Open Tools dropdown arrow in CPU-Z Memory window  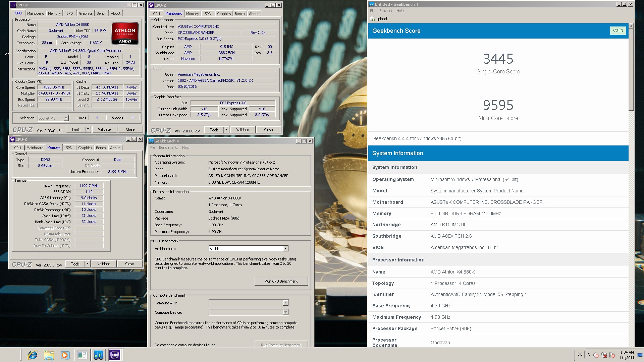coord(87,264)
